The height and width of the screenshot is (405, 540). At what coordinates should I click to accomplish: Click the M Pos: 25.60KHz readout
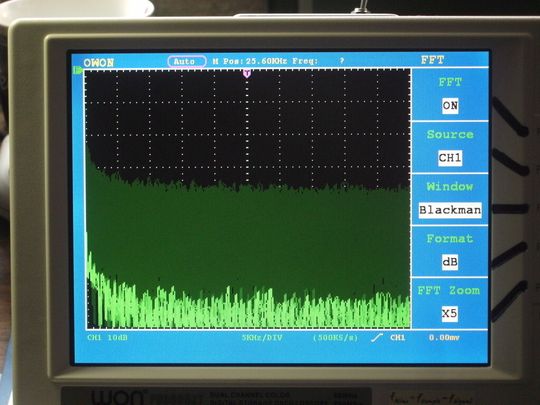click(250, 61)
